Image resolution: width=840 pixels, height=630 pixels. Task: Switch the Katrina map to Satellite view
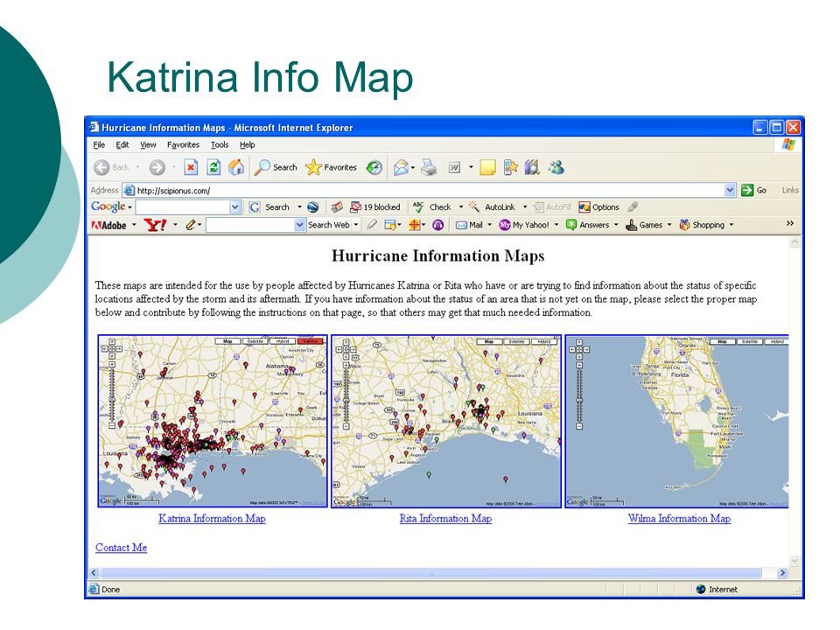click(255, 341)
